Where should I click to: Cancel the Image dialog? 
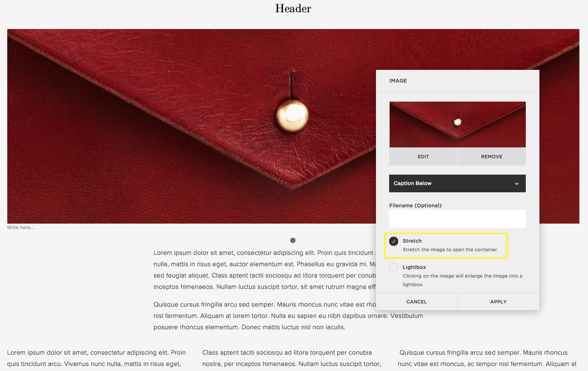[x=416, y=302]
